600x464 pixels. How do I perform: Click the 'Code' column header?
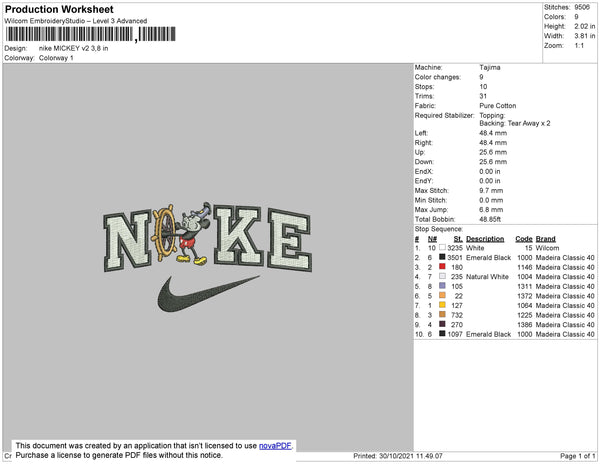click(524, 239)
